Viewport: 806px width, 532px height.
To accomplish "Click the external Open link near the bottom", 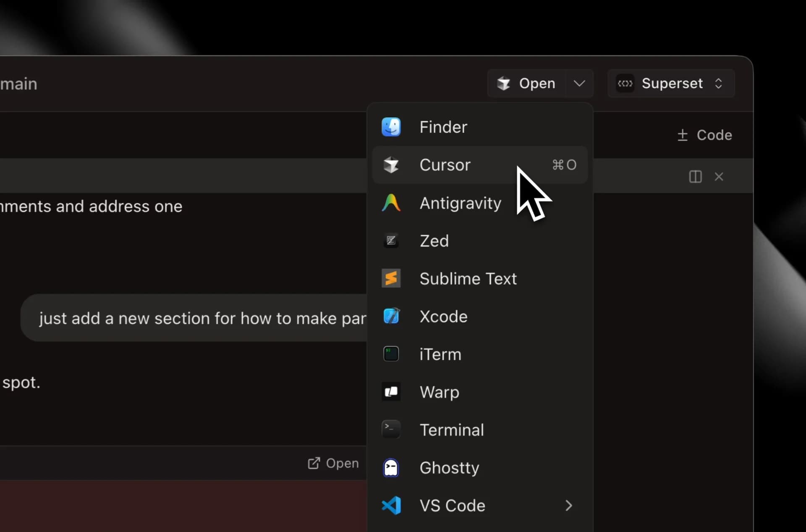I will point(333,463).
